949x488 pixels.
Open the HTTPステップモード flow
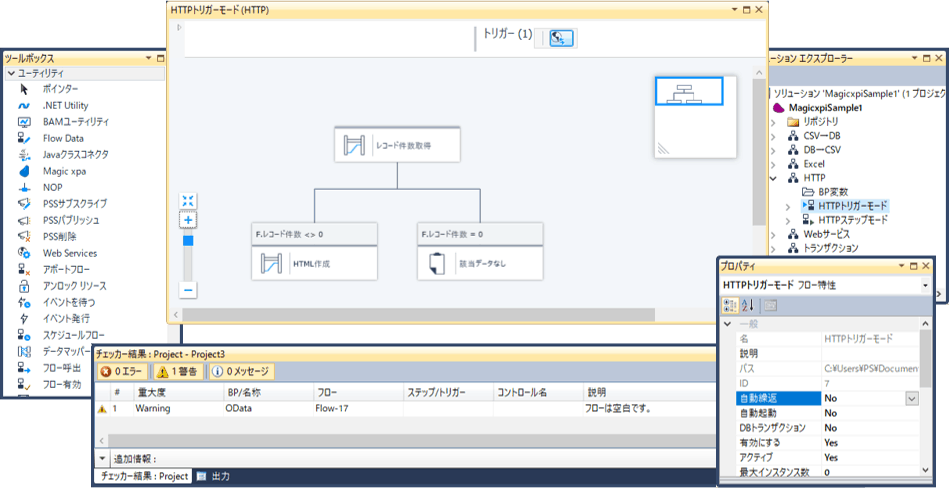pos(852,219)
